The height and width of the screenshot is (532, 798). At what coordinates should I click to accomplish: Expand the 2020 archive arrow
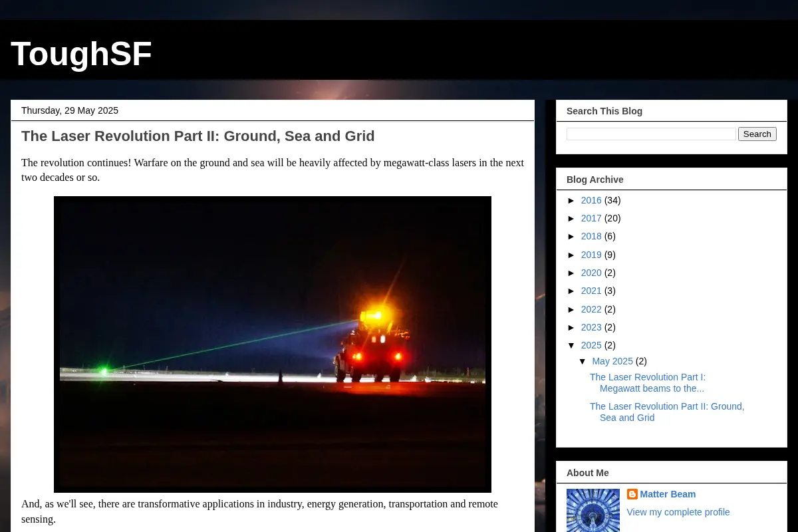[x=572, y=273]
